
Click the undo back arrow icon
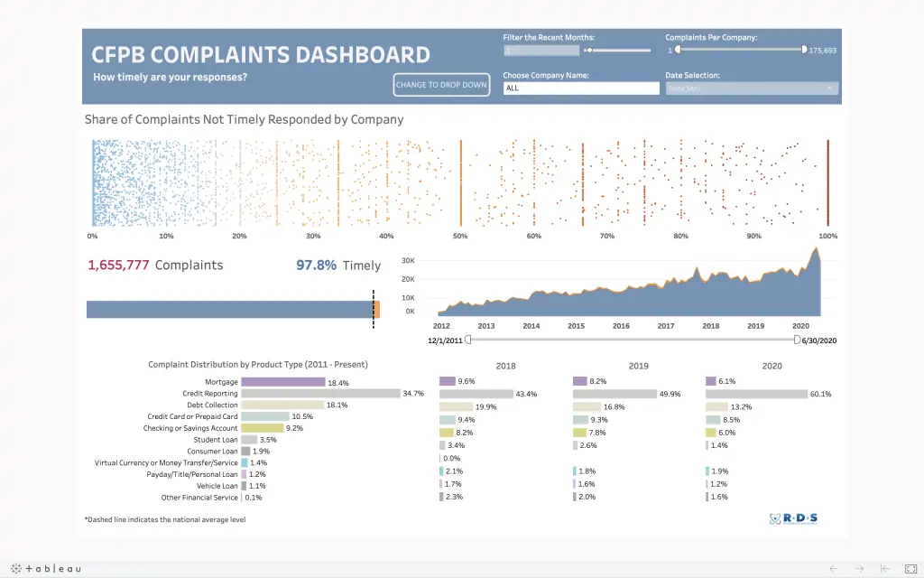click(833, 569)
